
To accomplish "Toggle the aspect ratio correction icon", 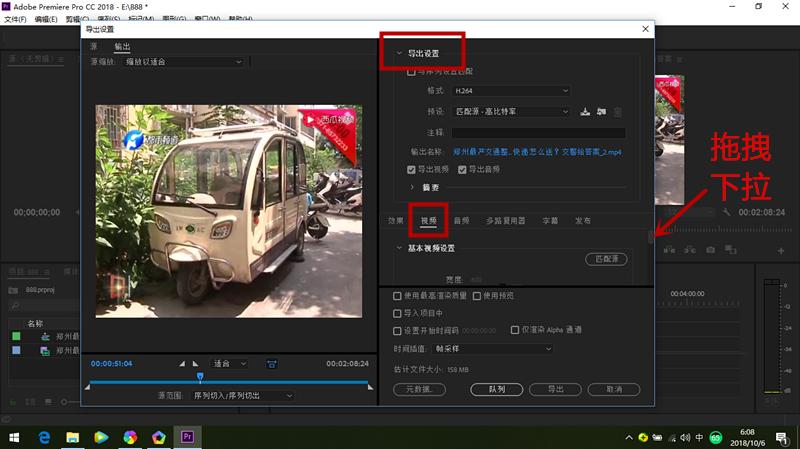I will 272,364.
